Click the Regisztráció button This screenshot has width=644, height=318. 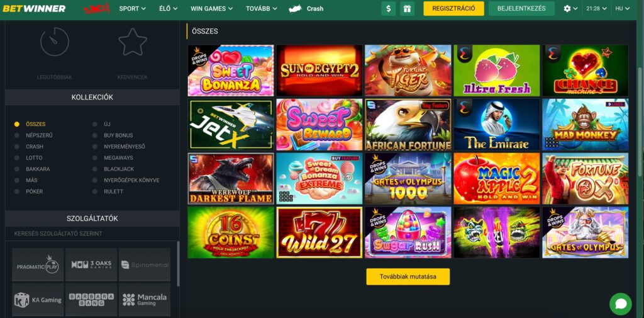click(x=454, y=8)
